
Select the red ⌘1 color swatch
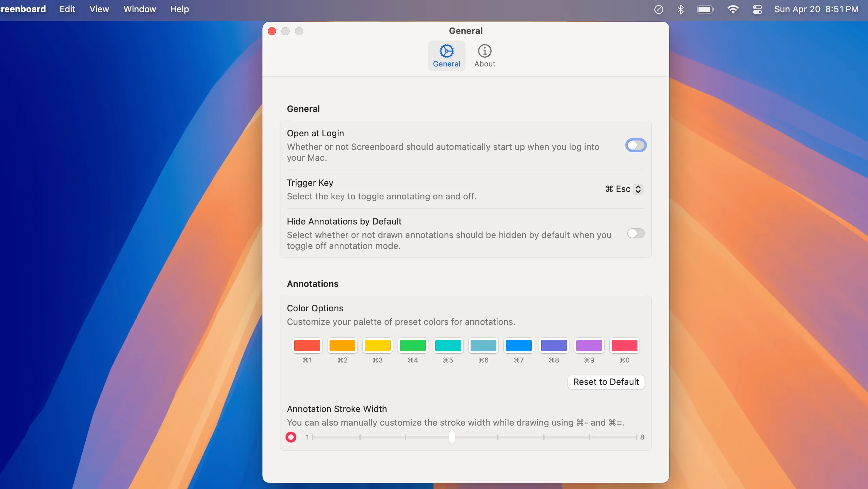pyautogui.click(x=307, y=346)
